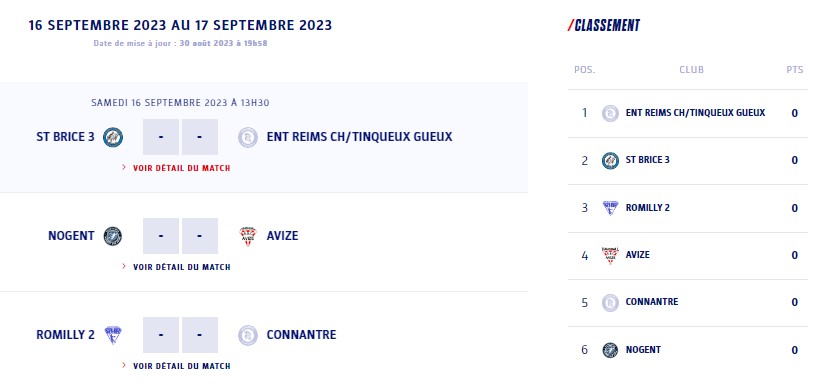Viewport: 836px width, 392px height.
Task: Click the Classement heading
Action: pyautogui.click(x=604, y=25)
